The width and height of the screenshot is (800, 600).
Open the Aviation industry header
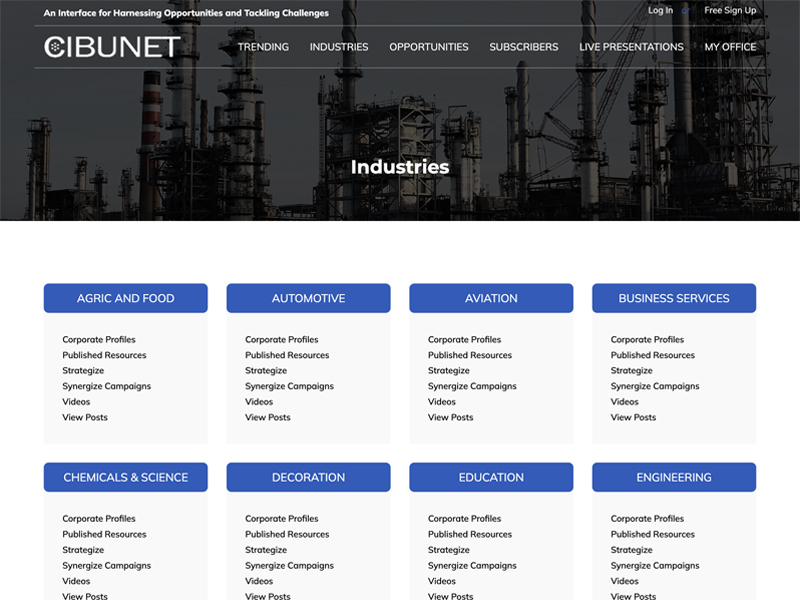tap(491, 298)
